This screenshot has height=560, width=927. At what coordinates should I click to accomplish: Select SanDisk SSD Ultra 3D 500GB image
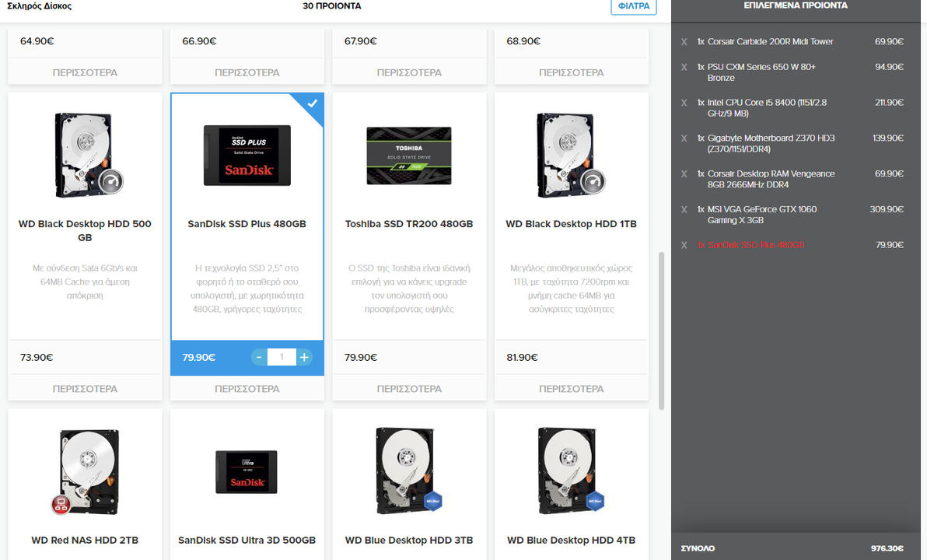[x=247, y=472]
